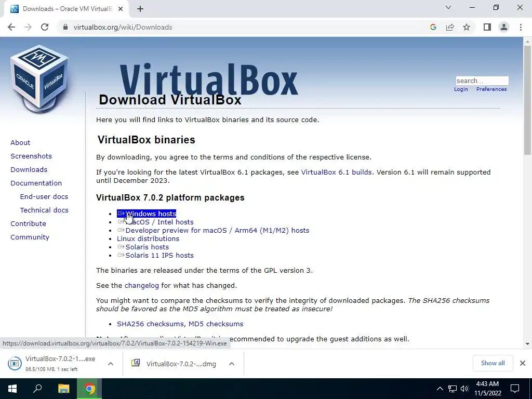Open the Linux distributions link
Image resolution: width=532 pixels, height=399 pixels.
(x=148, y=239)
